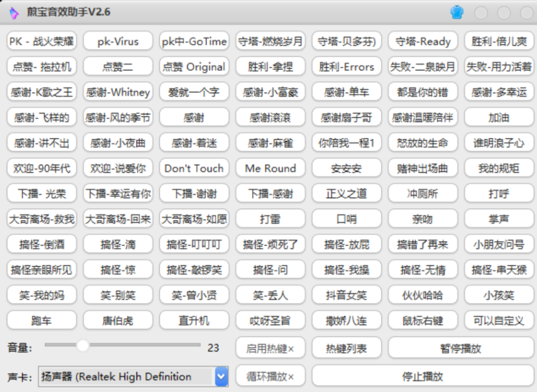
Task: Click the app logo in title bar
Action: coord(14,12)
